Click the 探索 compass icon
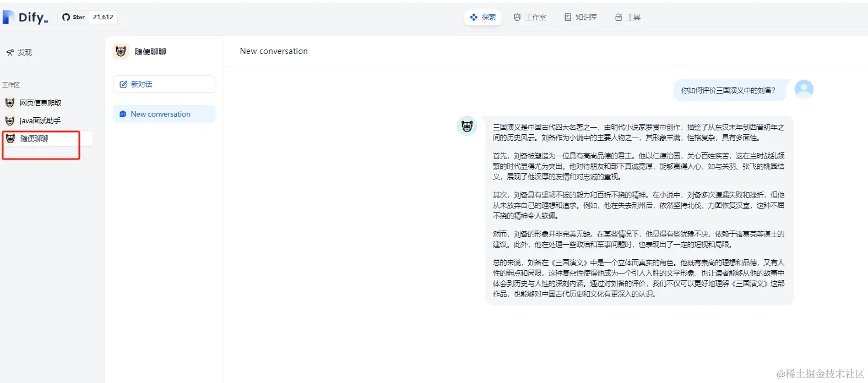This screenshot has height=383, width=868. tap(474, 17)
